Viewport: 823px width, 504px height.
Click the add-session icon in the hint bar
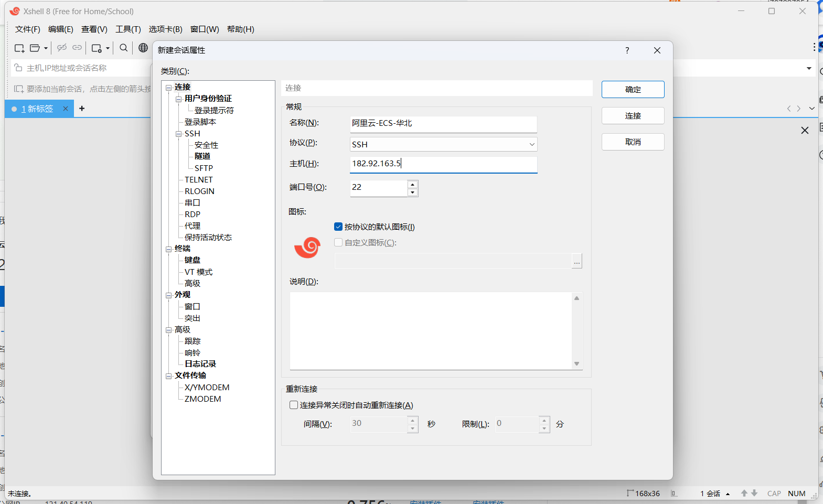coord(18,89)
